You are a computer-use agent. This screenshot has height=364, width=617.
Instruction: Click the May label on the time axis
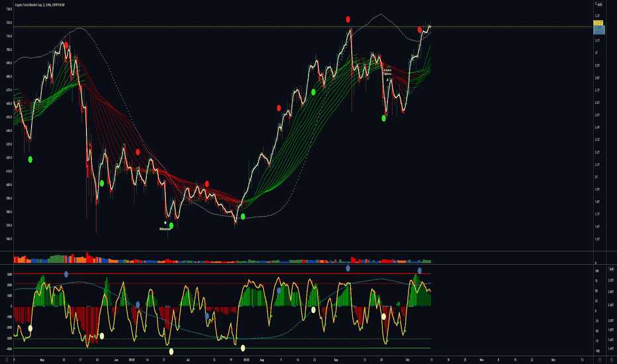pyautogui.click(x=42, y=359)
